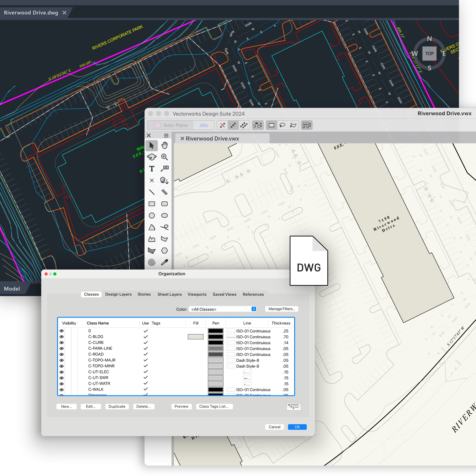The height and width of the screenshot is (476, 476).
Task: Activate the Pan (hand) tool
Action: (164, 146)
